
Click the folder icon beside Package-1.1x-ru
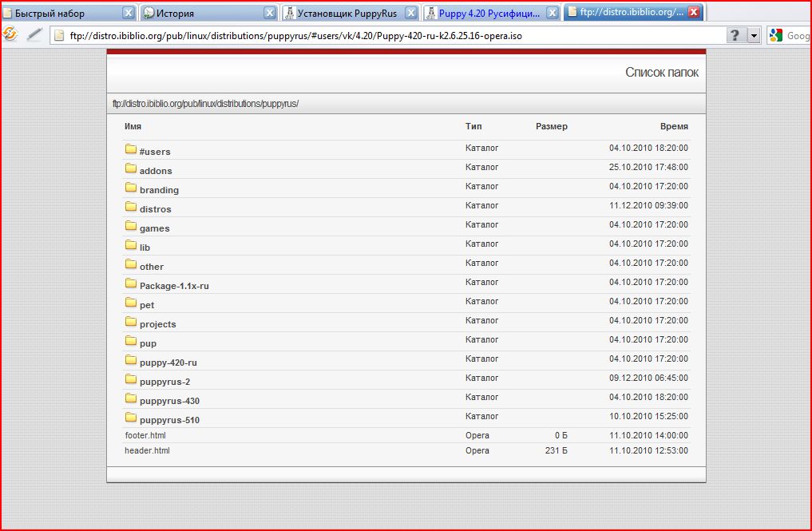coord(130,283)
